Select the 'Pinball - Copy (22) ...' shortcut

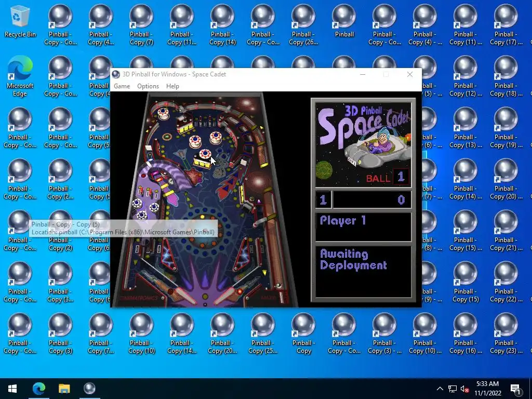coord(506,282)
